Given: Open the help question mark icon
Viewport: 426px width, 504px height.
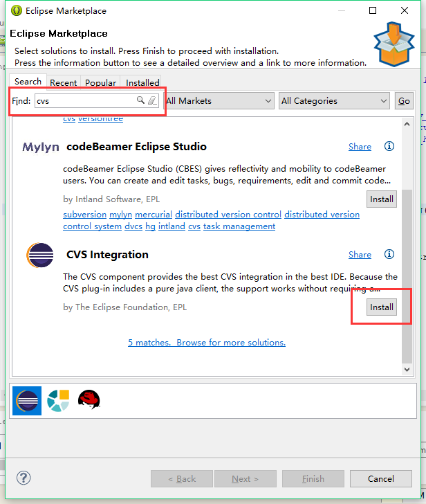Looking at the screenshot, I should [24, 478].
